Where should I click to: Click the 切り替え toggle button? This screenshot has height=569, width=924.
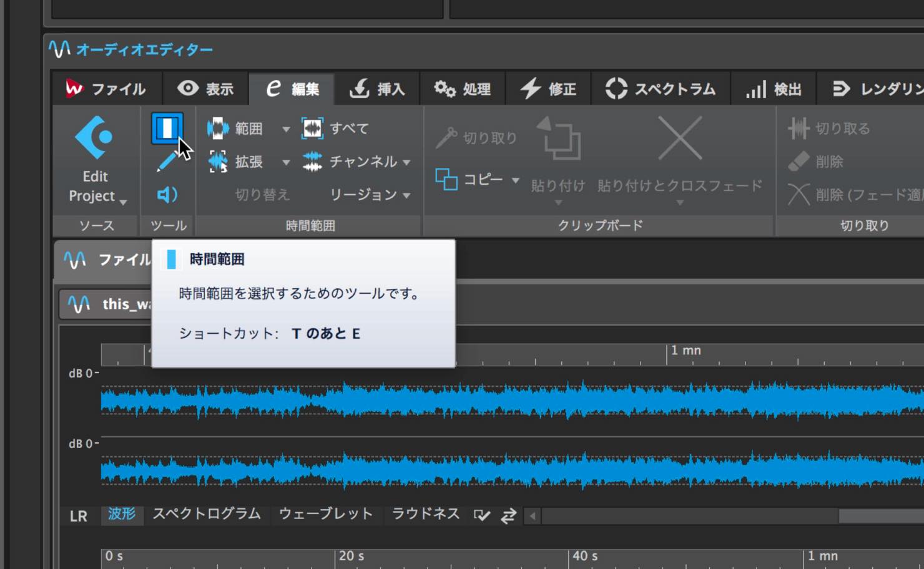tap(262, 195)
